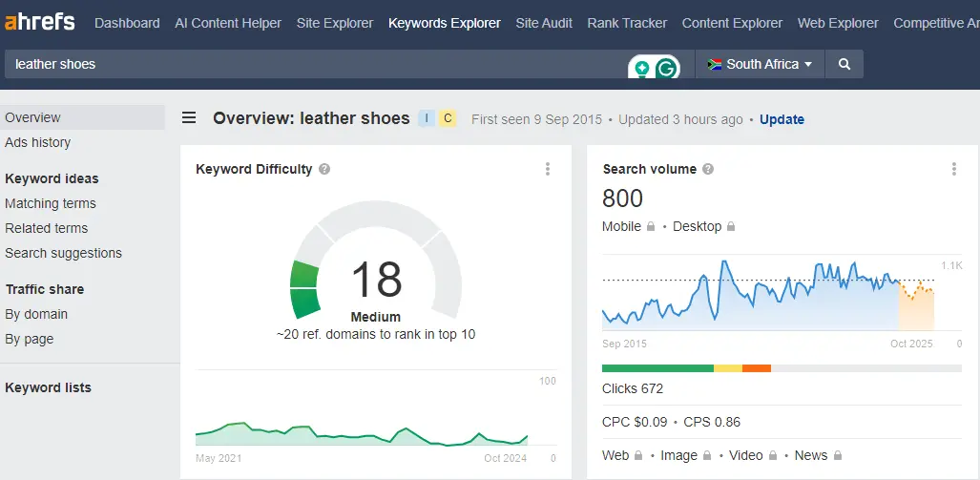This screenshot has width=980, height=480.
Task: Click the CPS 0.86 value
Action: point(712,422)
